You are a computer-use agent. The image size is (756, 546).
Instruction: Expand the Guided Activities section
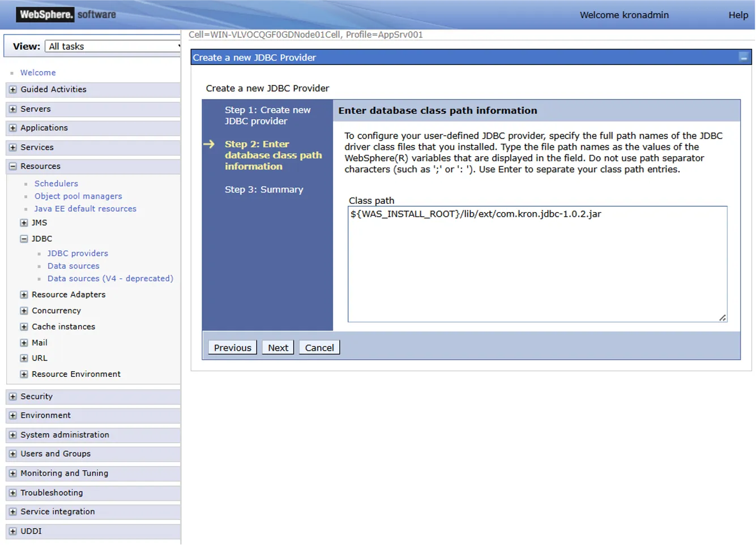pyautogui.click(x=12, y=89)
